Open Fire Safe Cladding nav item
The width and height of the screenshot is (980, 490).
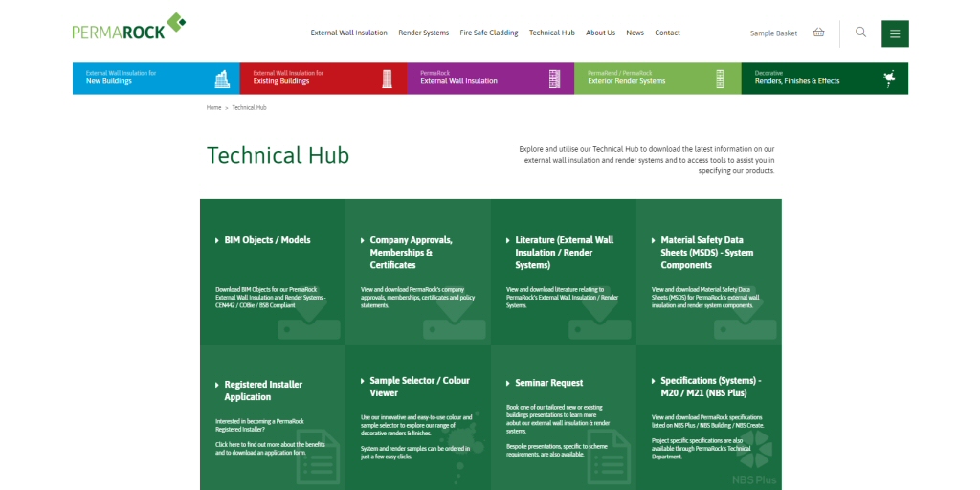pyautogui.click(x=489, y=33)
